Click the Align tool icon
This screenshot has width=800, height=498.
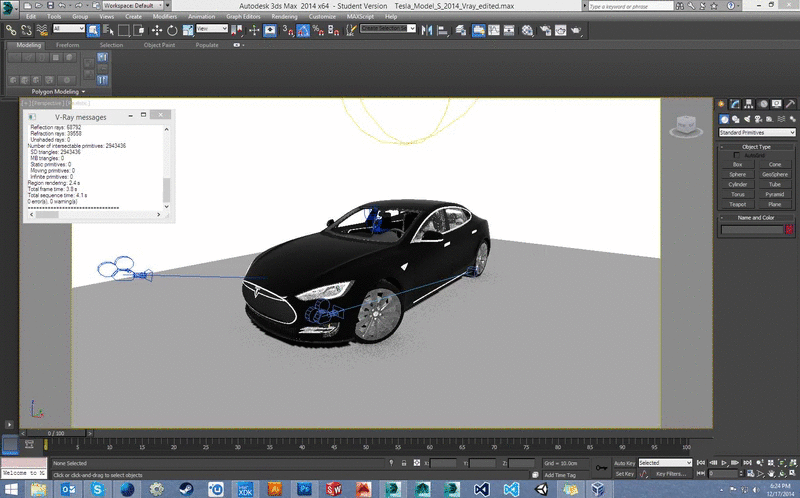[x=442, y=30]
